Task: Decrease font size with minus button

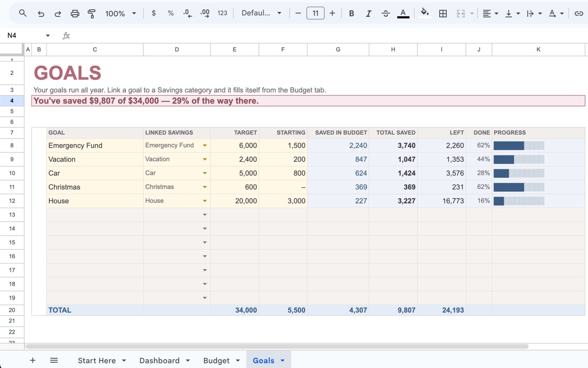Action: tap(298, 13)
